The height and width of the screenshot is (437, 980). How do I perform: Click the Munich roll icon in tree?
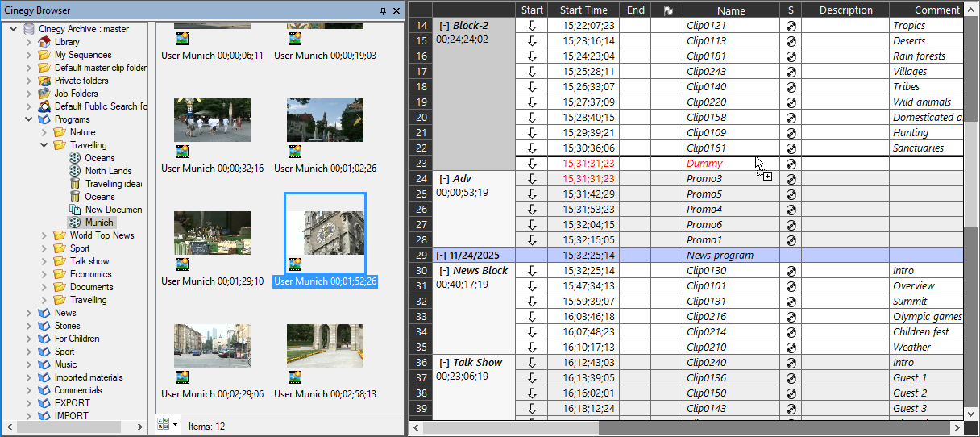pos(75,223)
